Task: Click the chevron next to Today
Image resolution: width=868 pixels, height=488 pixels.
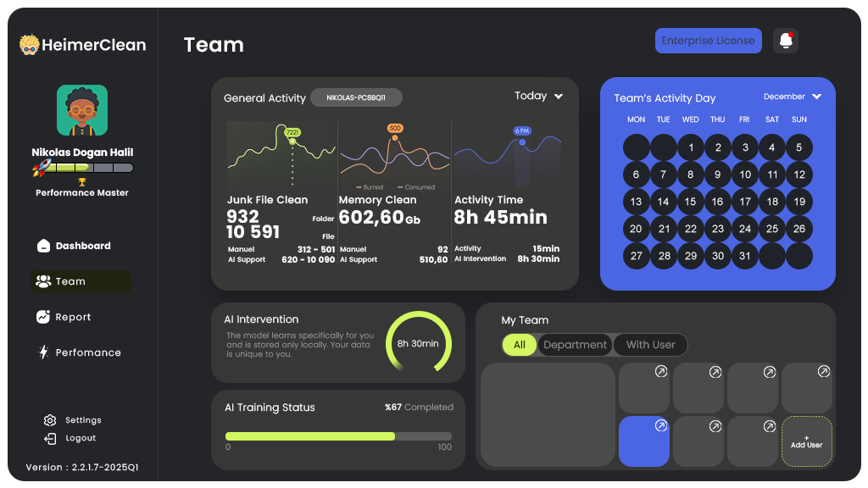Action: point(559,97)
